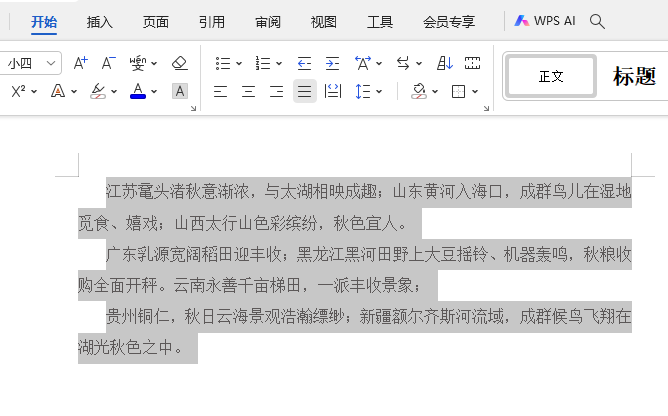Toggle show paragraph marks icon
668x416 pixels.
coord(472,64)
